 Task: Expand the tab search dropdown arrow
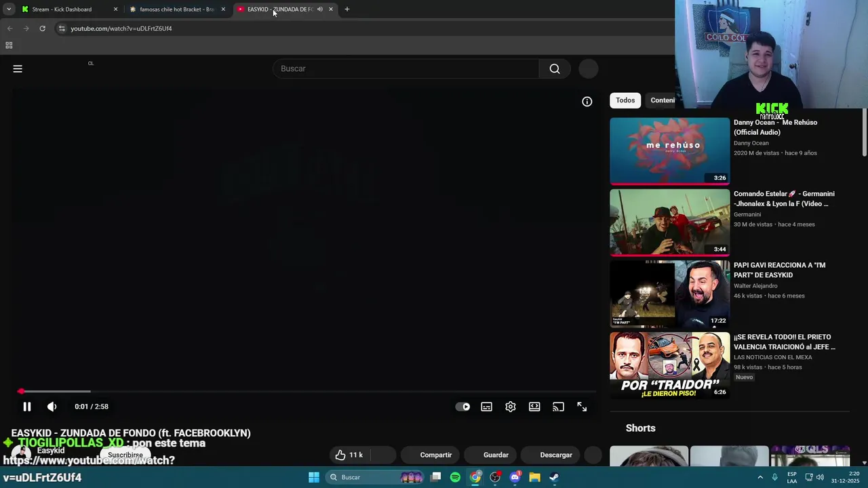point(8,9)
